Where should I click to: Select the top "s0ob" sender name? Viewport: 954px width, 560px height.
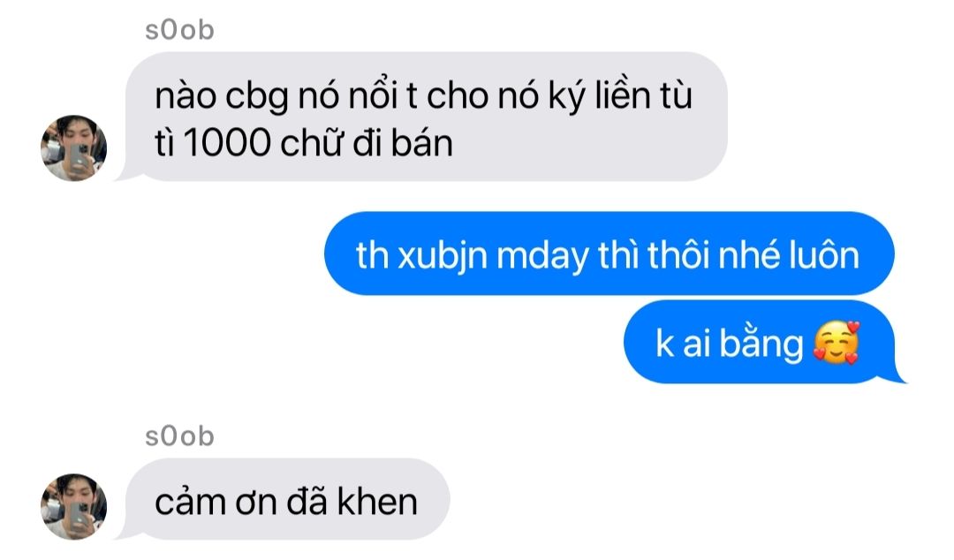point(179,30)
